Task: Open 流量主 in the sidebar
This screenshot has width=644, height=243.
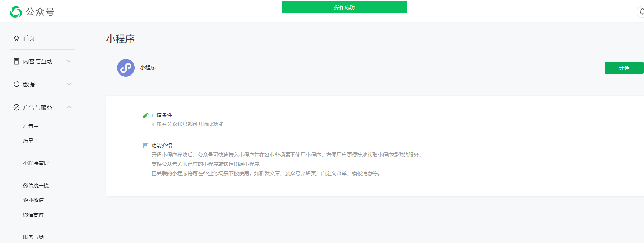Action: (x=31, y=141)
